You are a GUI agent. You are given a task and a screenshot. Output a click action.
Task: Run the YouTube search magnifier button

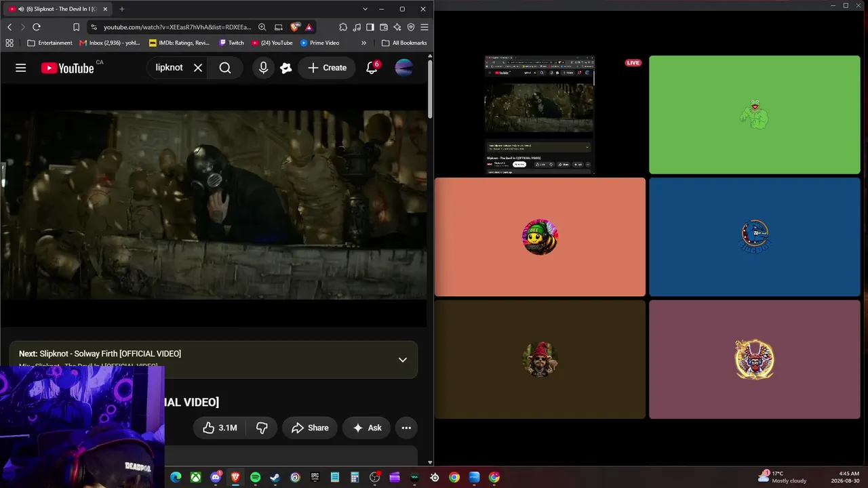pos(225,68)
